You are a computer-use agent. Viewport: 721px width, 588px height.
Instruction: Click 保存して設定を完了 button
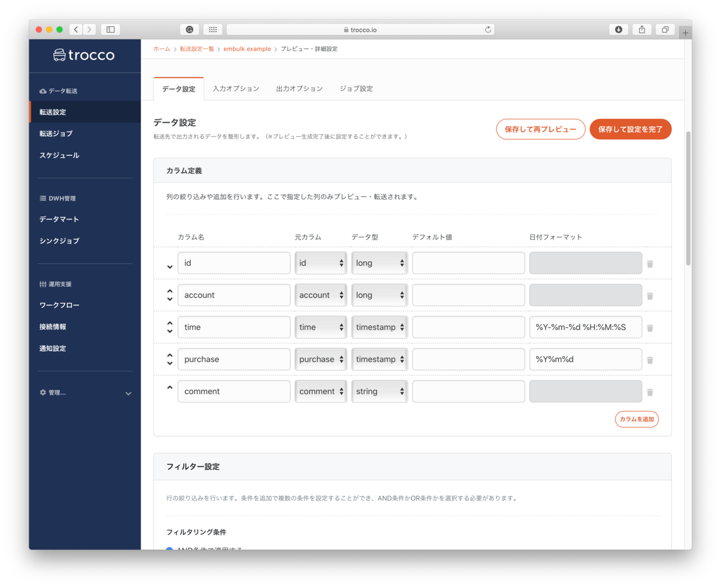pos(630,129)
